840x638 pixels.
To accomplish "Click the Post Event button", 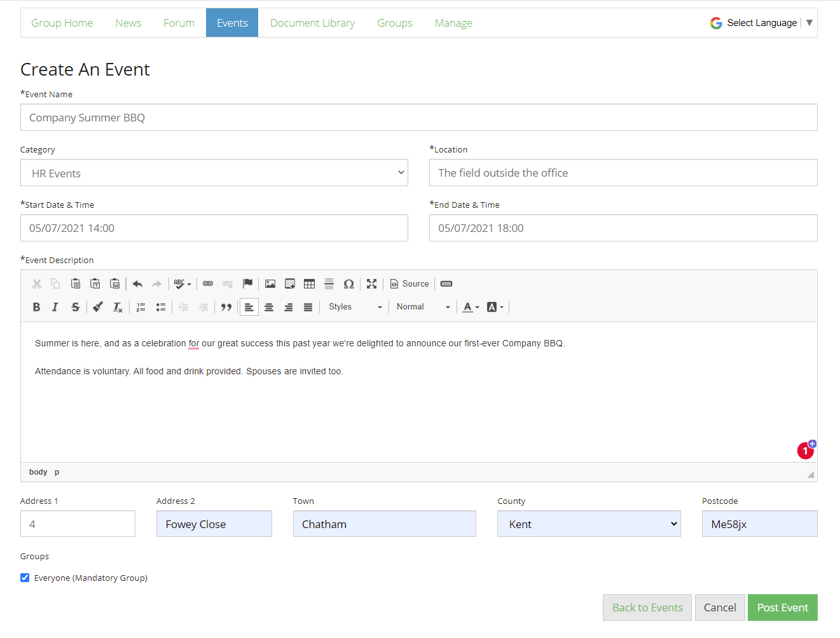I will (782, 607).
